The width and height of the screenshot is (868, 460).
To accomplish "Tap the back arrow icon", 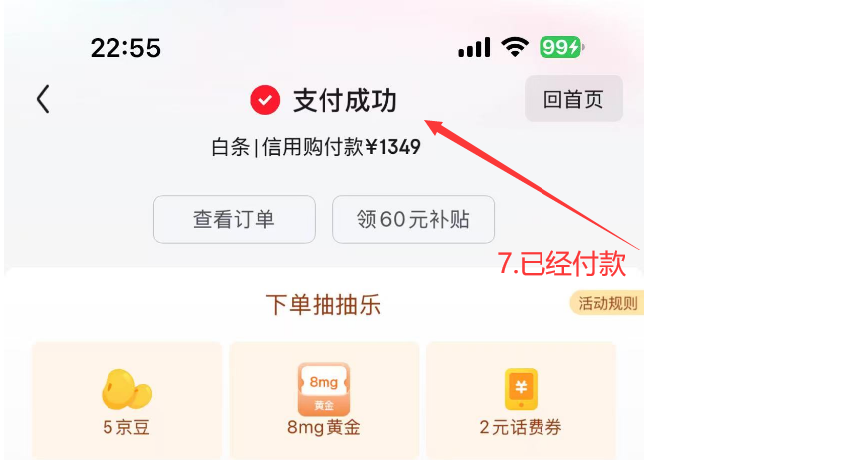I will pyautogui.click(x=43, y=100).
